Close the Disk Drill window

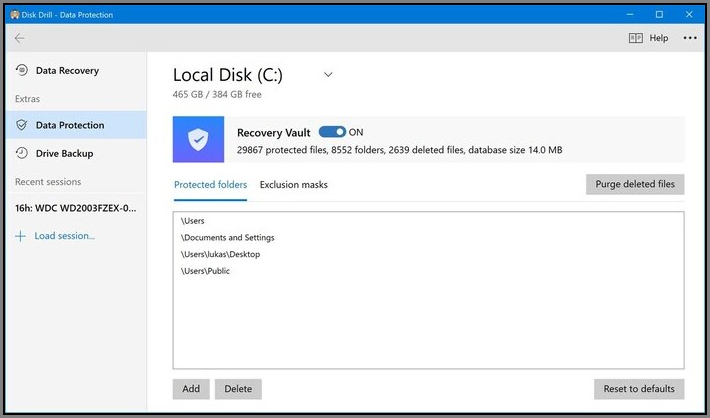(x=689, y=14)
